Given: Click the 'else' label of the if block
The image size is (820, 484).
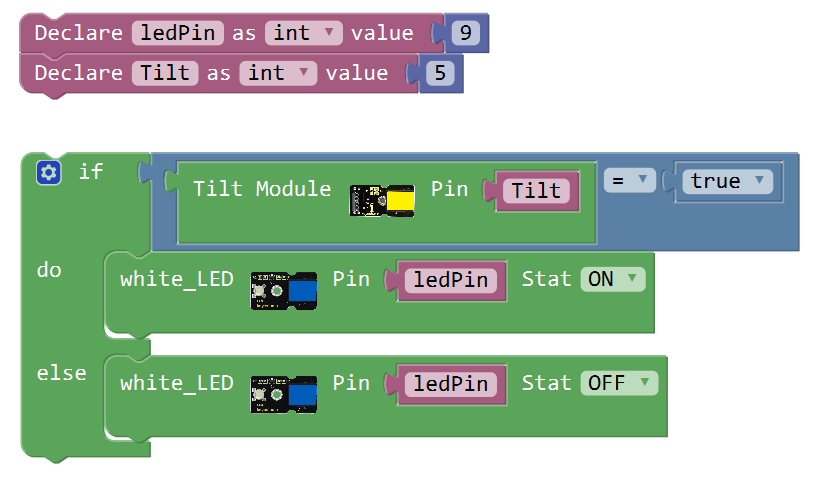Looking at the screenshot, I should pos(62,374).
